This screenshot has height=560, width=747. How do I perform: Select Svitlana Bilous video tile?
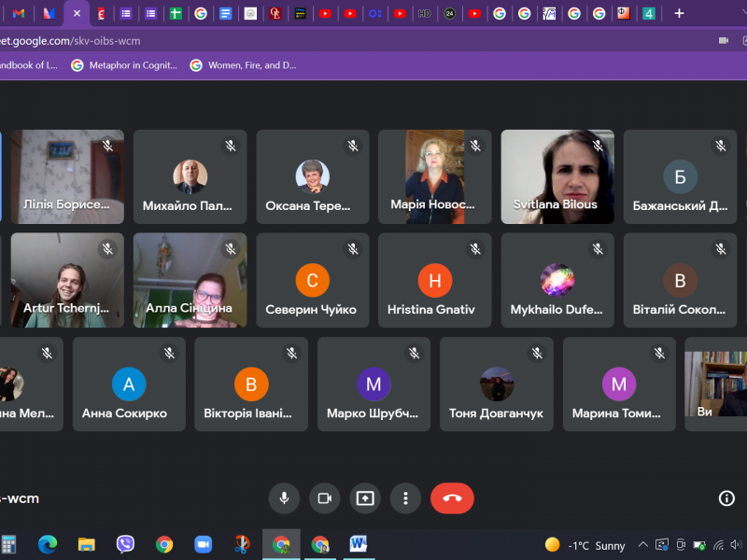[557, 176]
